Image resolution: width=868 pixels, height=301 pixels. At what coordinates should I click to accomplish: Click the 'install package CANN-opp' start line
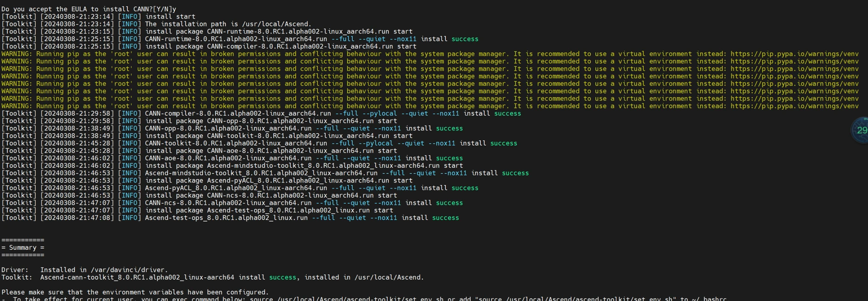(199, 121)
